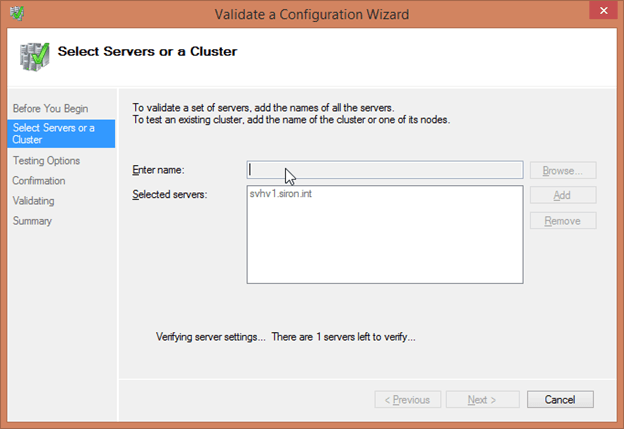The width and height of the screenshot is (624, 429).
Task: Remove the selected server with the Remove button
Action: pyautogui.click(x=563, y=220)
